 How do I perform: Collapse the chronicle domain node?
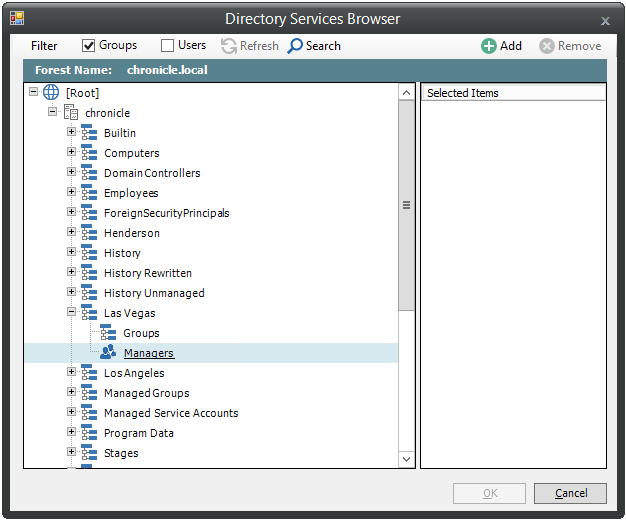pos(53,111)
